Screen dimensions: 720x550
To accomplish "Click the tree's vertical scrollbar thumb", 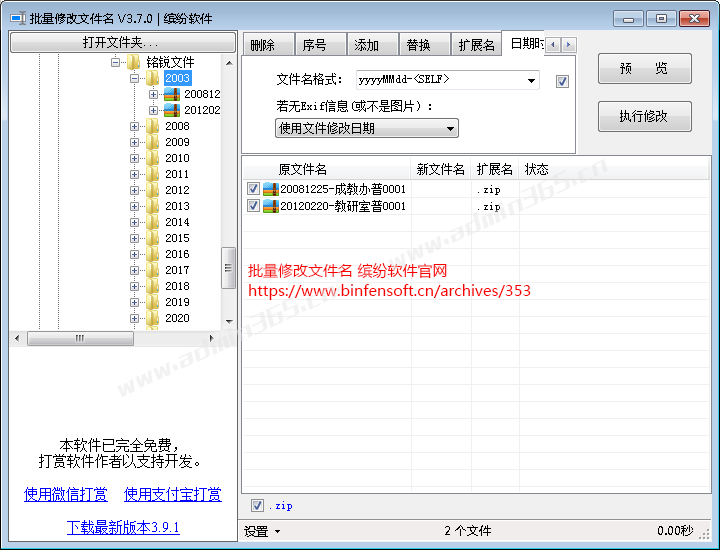I will [x=228, y=268].
